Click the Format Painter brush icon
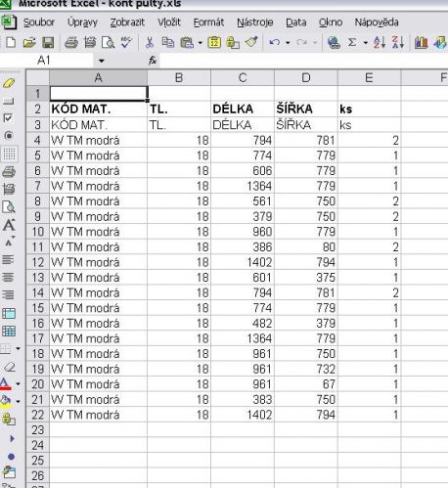The height and width of the screenshot is (488, 448). (x=251, y=42)
